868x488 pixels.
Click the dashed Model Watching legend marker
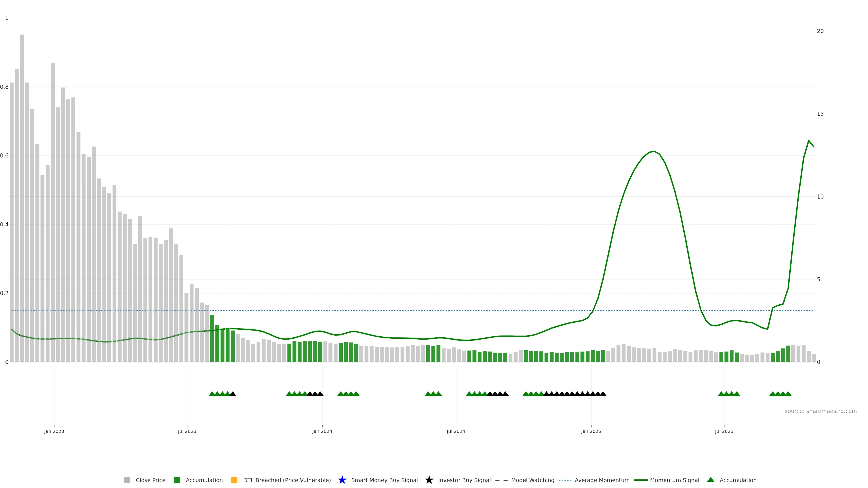click(x=501, y=480)
